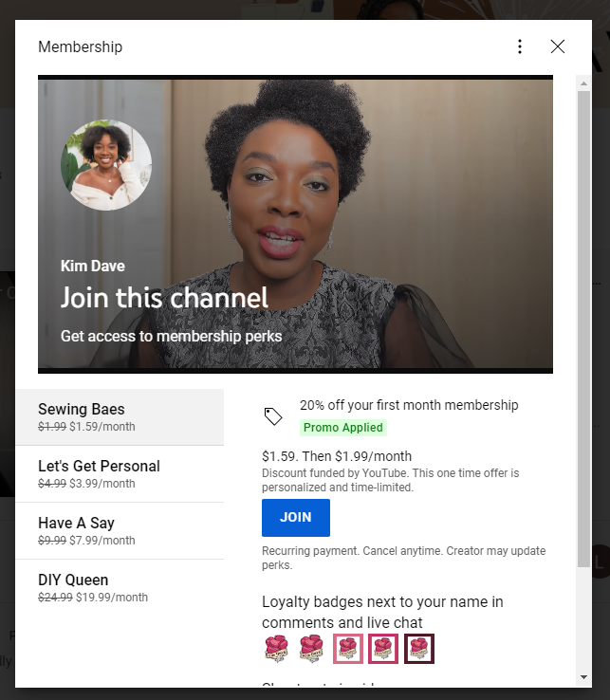Click the '20% off your first month membership' text

[x=409, y=405]
